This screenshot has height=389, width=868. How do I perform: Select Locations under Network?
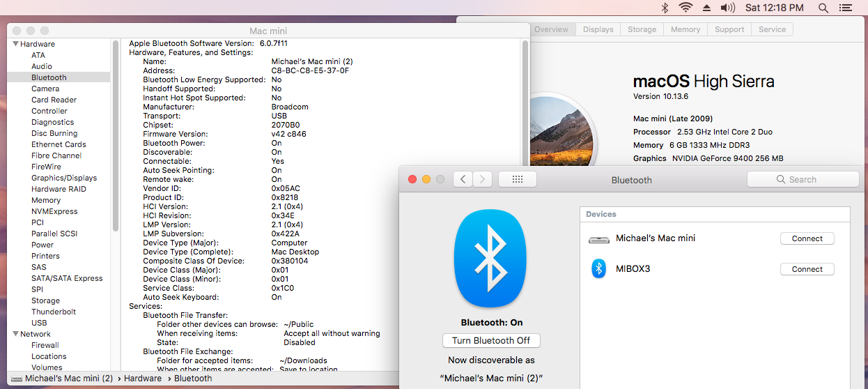[49, 356]
